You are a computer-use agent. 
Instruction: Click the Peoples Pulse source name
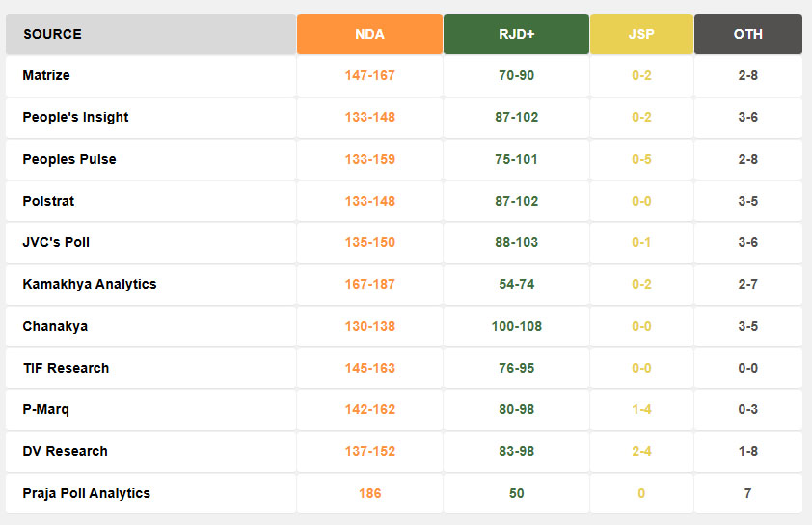point(69,159)
